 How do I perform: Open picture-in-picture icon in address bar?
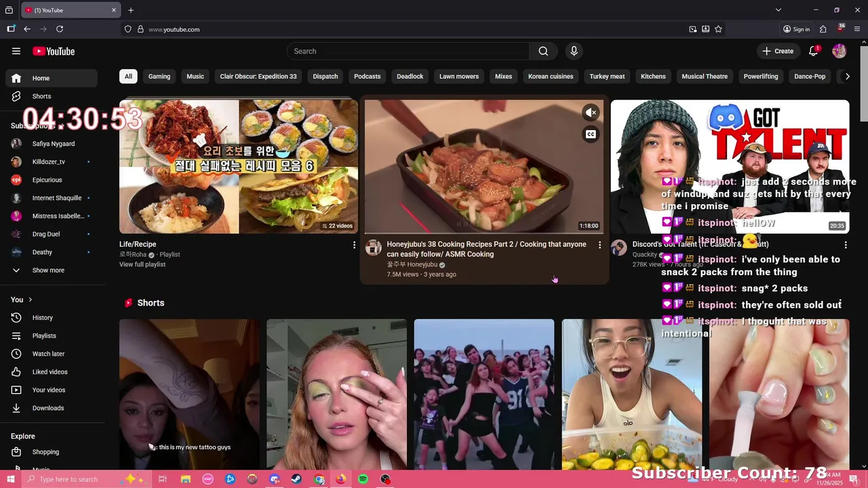coord(692,29)
